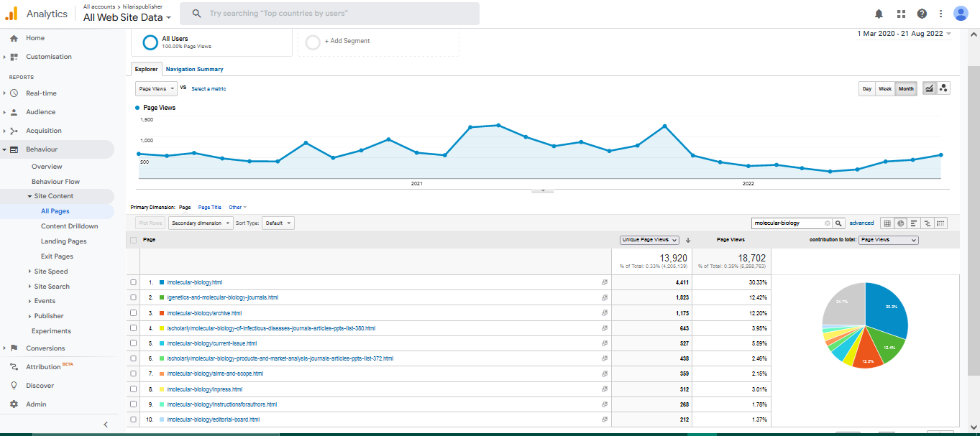Open /molecular-biology.html in new window icon
This screenshot has width=980, height=436.
(x=605, y=282)
